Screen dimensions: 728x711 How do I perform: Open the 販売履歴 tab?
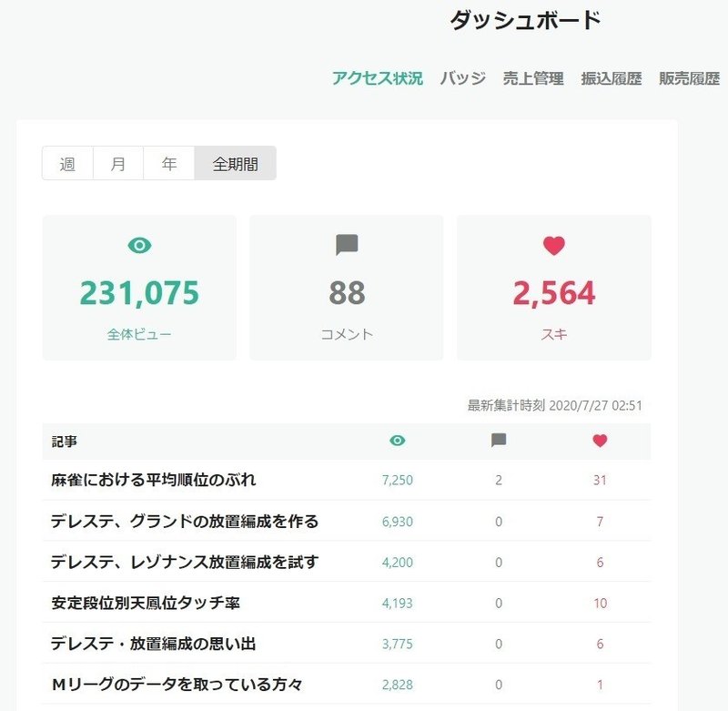[689, 78]
